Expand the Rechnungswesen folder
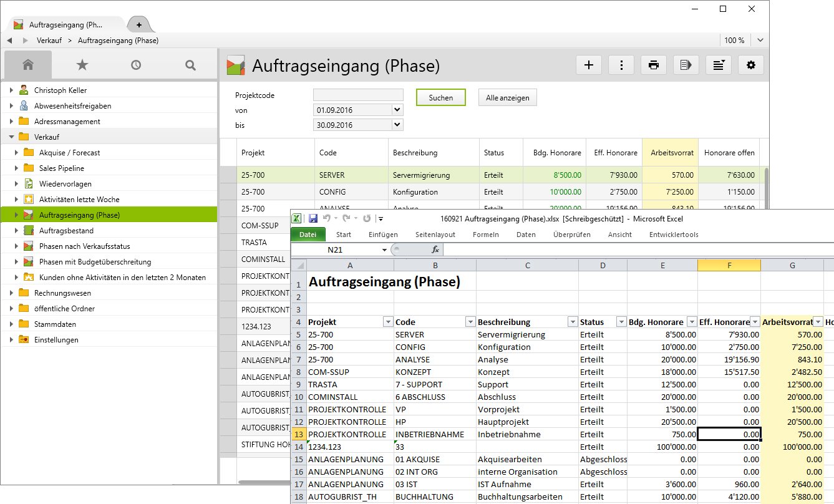The height and width of the screenshot is (504, 834). [x=10, y=293]
